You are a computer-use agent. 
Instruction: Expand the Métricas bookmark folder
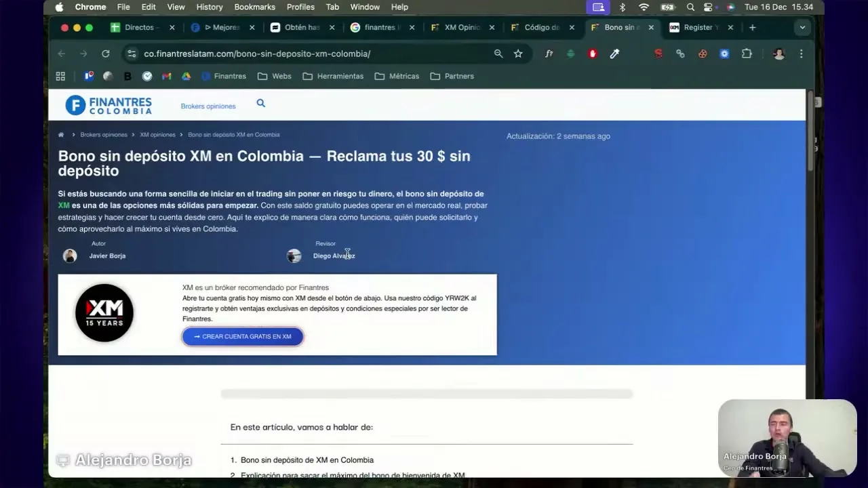(x=397, y=76)
